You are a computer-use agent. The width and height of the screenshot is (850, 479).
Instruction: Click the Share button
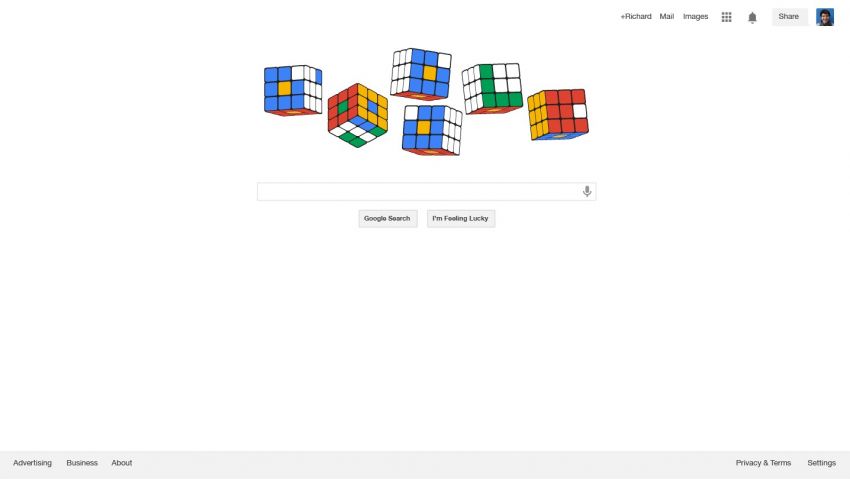click(x=789, y=17)
